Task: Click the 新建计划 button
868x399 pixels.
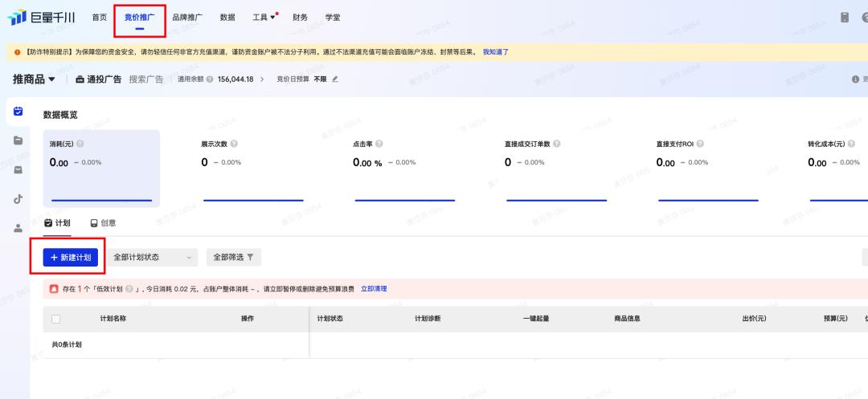Action: (70, 257)
